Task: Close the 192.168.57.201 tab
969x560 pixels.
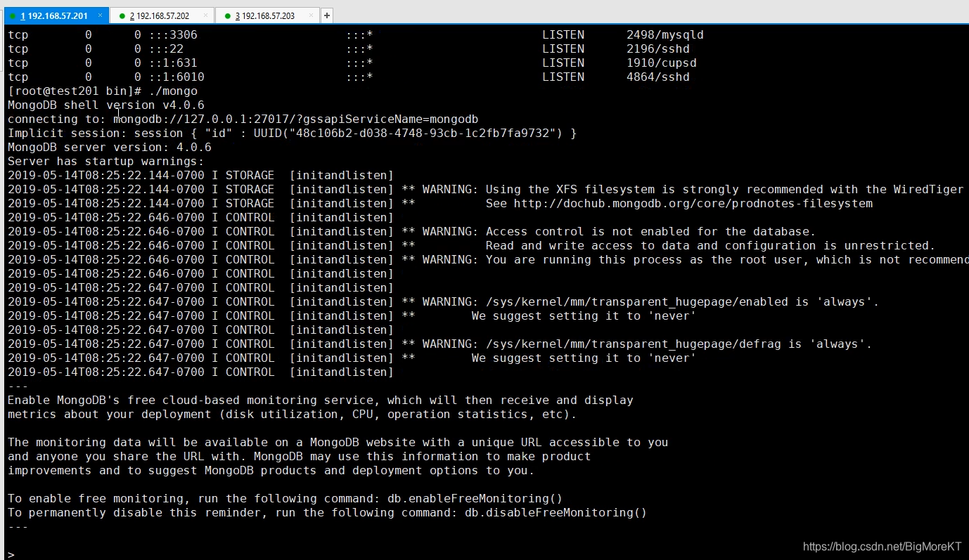Action: tap(100, 15)
